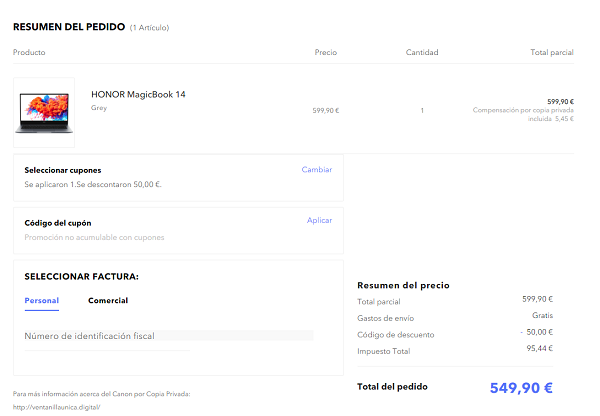Switch to the Personal invoice tab
The width and height of the screenshot is (600, 416).
coord(42,300)
